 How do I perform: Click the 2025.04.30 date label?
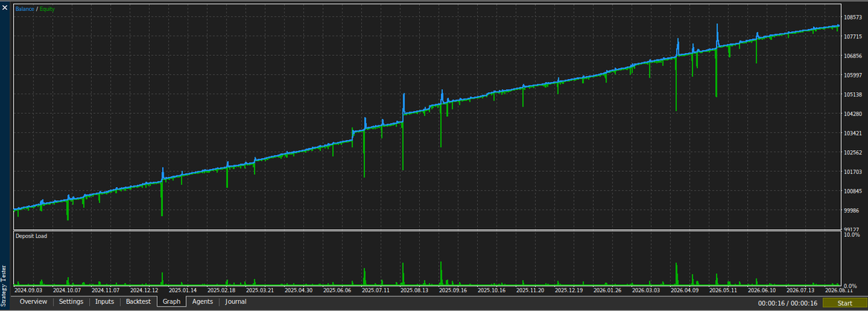pos(298,290)
